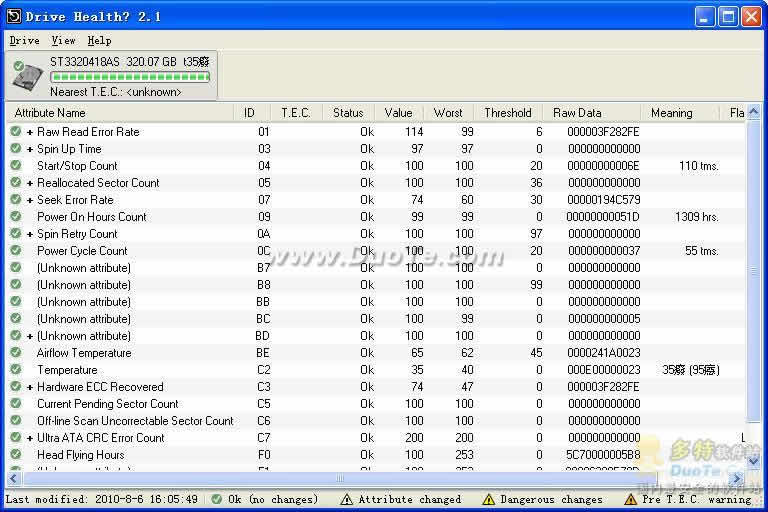This screenshot has width=768, height=512.
Task: Click the vertical scrollbar down arrow
Action: click(x=754, y=461)
